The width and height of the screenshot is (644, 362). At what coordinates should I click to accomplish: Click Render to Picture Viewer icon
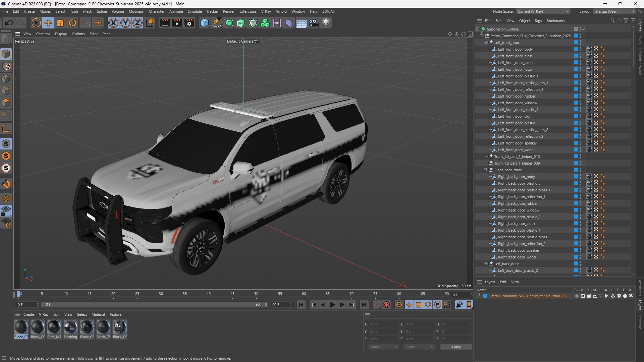point(177,23)
